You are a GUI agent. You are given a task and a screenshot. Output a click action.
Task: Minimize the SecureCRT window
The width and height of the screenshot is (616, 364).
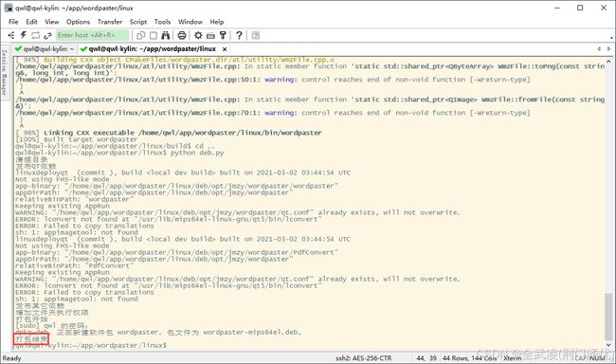pyautogui.click(x=557, y=8)
